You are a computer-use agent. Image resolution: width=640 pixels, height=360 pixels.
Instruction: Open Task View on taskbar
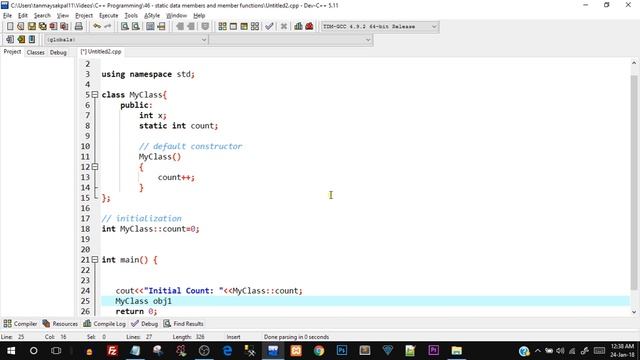tap(56, 351)
